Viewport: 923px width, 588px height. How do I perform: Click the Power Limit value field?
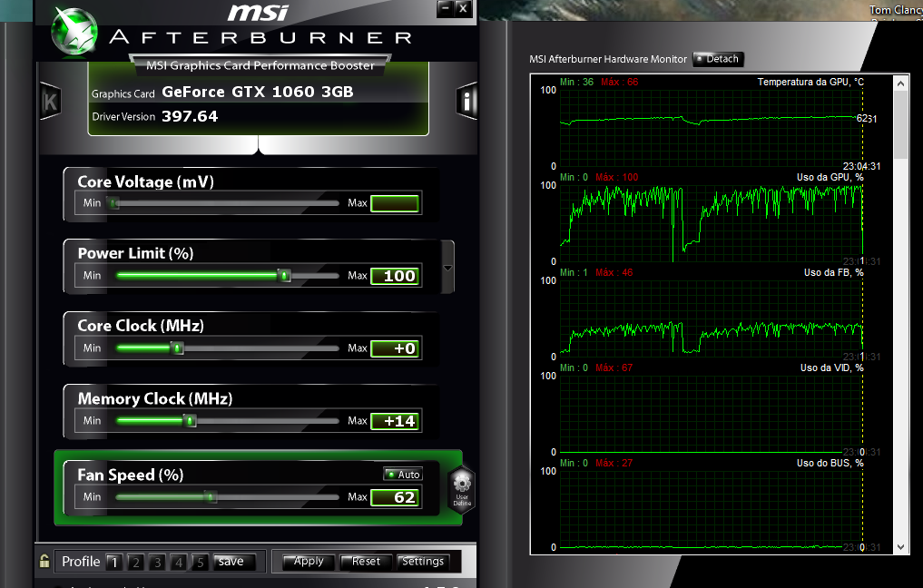click(395, 276)
